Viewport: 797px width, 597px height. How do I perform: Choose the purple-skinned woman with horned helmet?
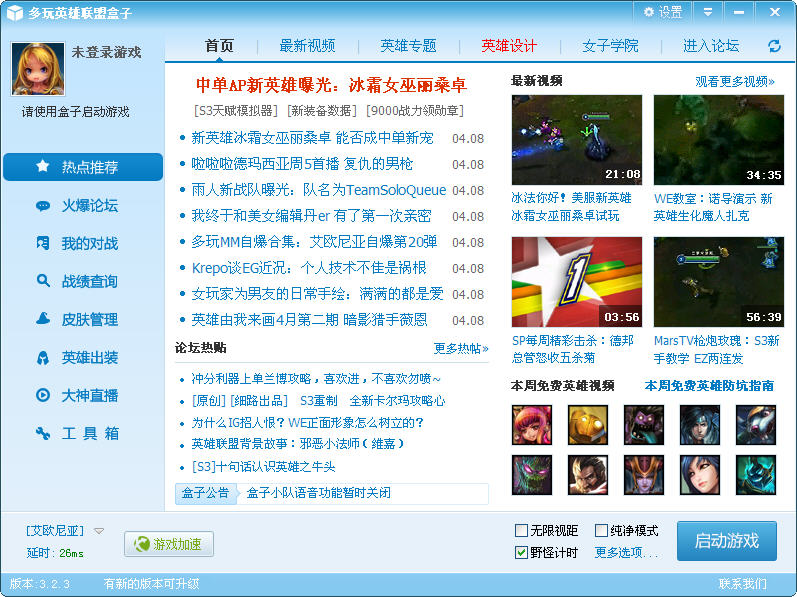click(643, 475)
